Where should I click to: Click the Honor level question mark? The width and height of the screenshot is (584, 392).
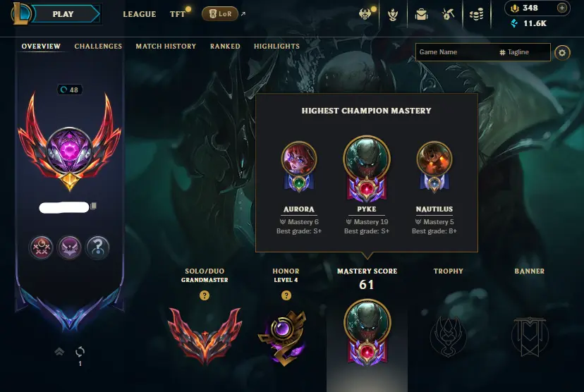286,295
